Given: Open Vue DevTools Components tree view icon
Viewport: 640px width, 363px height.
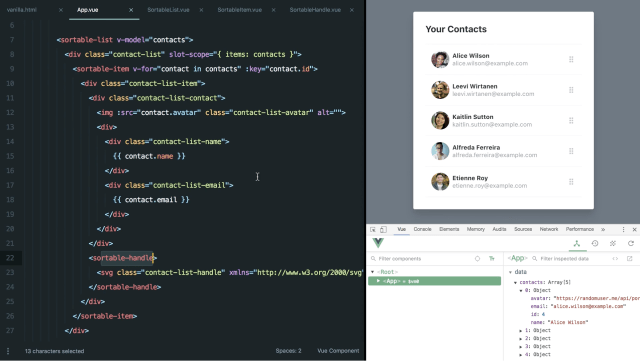Looking at the screenshot, I should pos(577,243).
